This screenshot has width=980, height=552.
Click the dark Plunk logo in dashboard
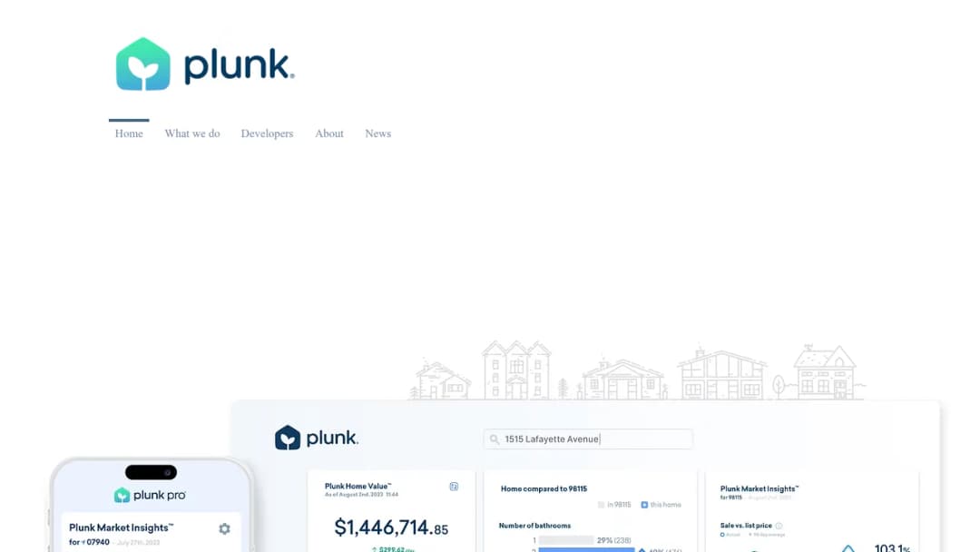click(x=317, y=438)
